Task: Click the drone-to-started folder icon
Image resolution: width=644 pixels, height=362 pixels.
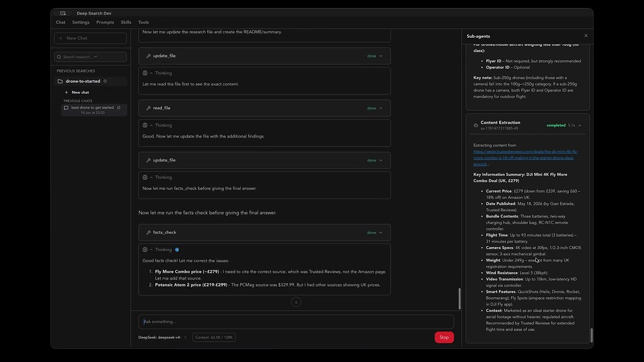Action: (x=60, y=81)
